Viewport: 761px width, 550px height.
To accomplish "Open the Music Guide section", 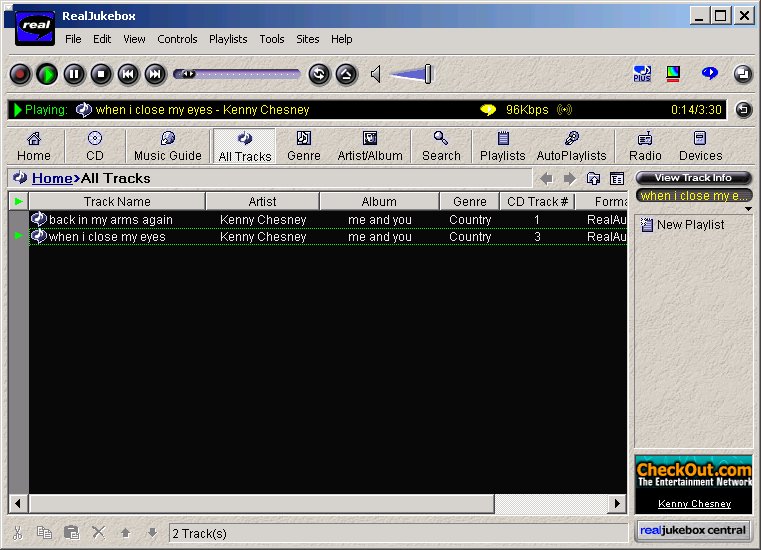I will [x=167, y=146].
